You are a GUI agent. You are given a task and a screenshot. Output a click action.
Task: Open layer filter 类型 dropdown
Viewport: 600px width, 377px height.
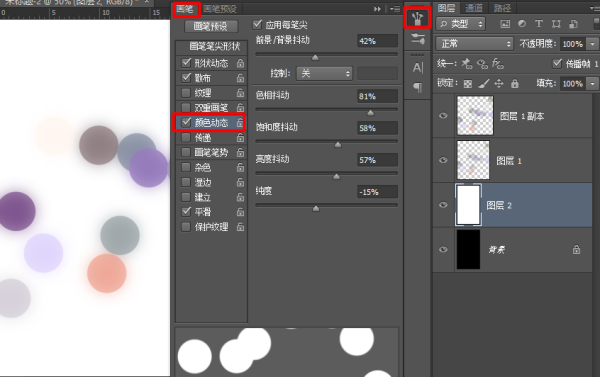[461, 24]
